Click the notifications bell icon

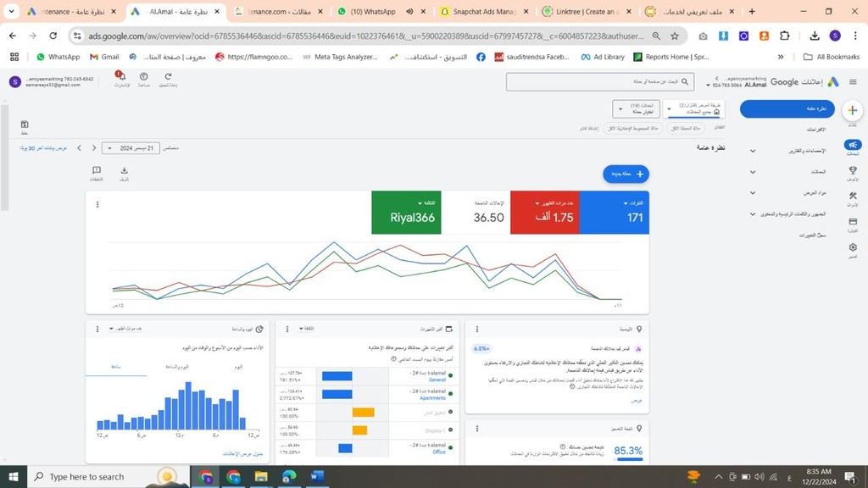(x=121, y=76)
